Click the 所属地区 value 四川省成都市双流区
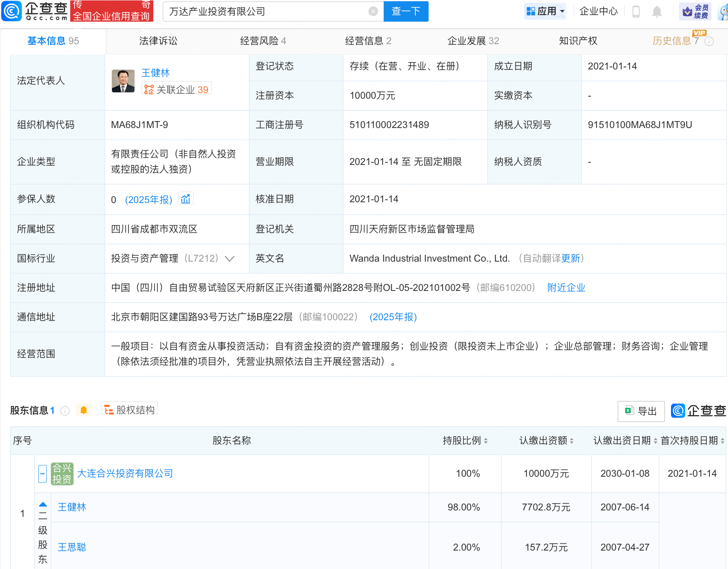This screenshot has height=569, width=728. (x=154, y=229)
